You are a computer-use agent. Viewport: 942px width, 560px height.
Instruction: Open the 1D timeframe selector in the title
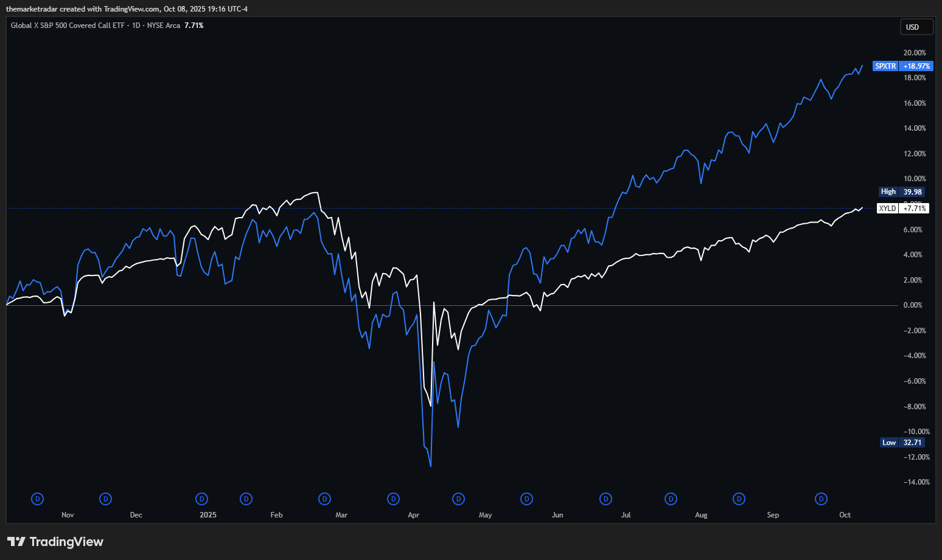point(138,26)
